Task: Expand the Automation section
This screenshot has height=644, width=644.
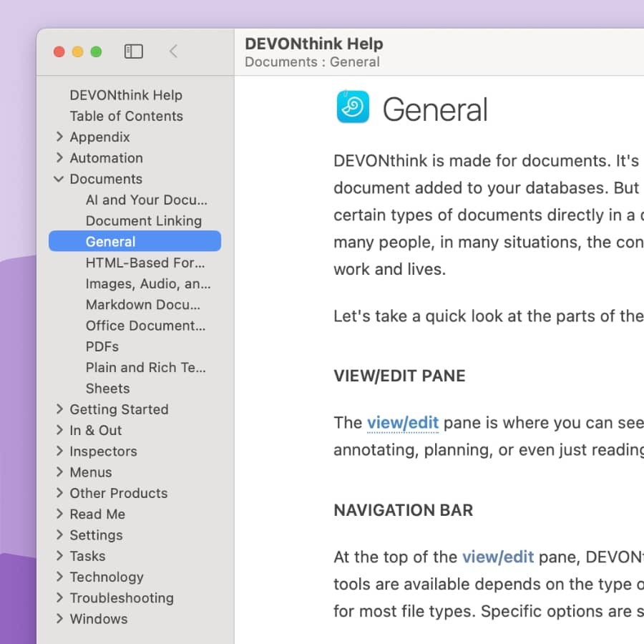Action: point(59,157)
